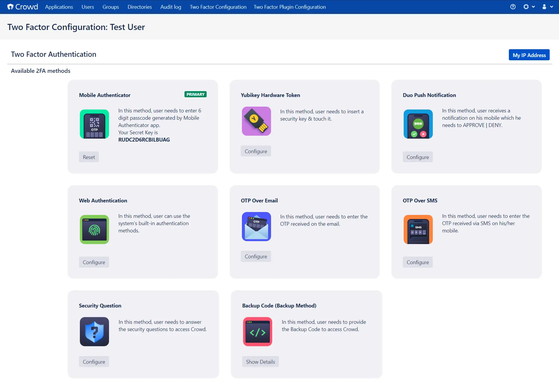Click Backup Code (Backup Method) title
This screenshot has width=559, height=392.
tap(279, 306)
